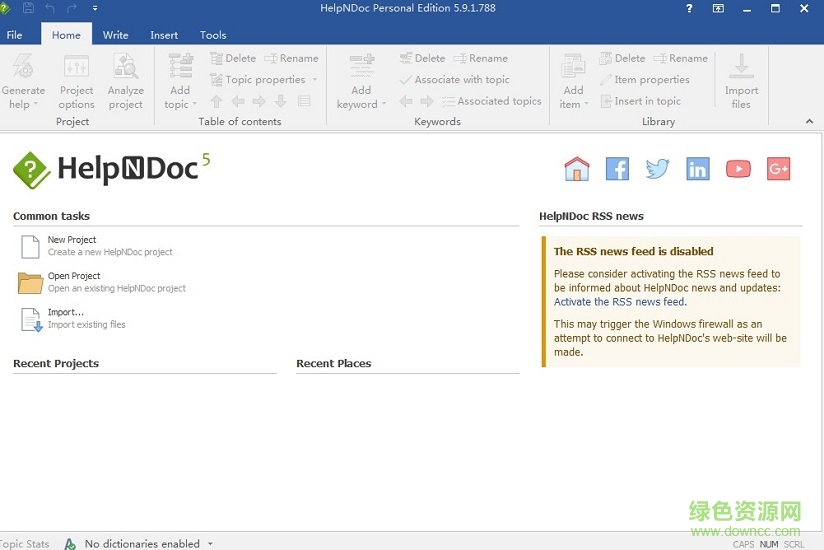The width and height of the screenshot is (824, 550).
Task: Click Open Project under Common tasks
Action: pyautogui.click(x=74, y=276)
